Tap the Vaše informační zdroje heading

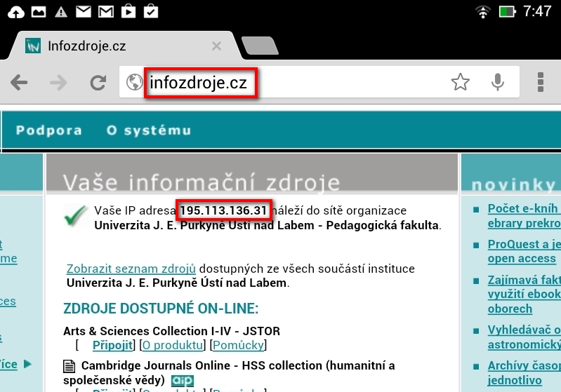click(202, 182)
